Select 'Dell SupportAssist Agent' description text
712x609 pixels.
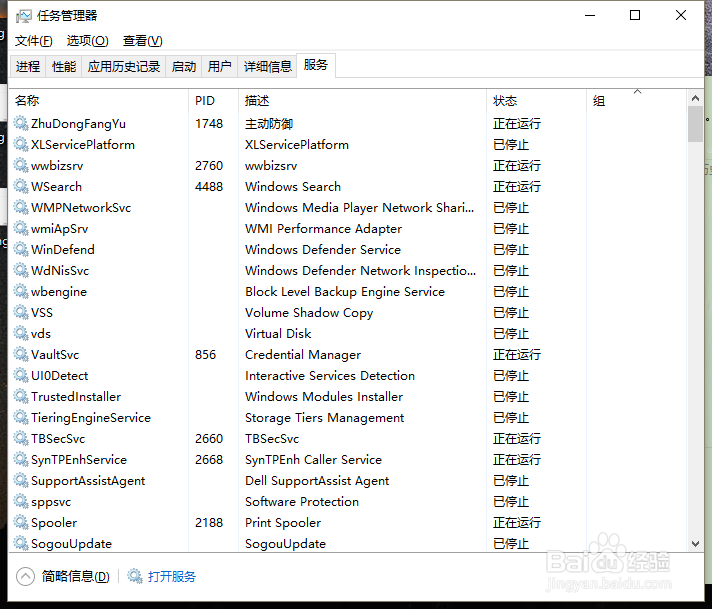pos(317,480)
